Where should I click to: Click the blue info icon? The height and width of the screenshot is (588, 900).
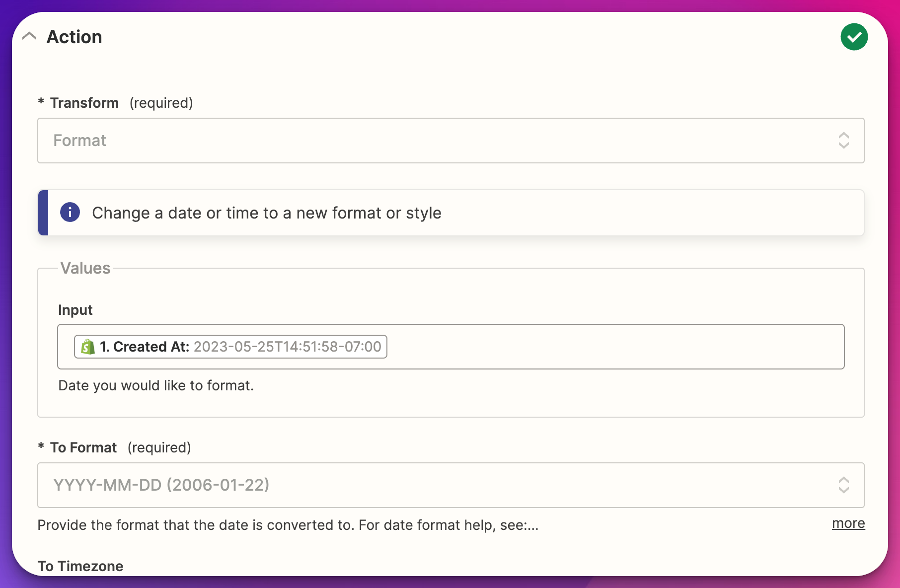pyautogui.click(x=70, y=213)
